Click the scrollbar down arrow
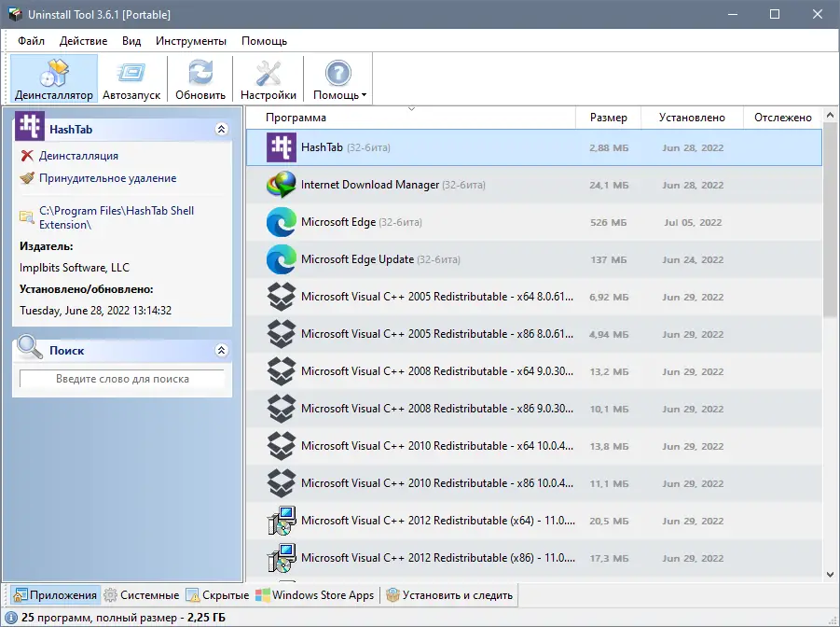The width and height of the screenshot is (840, 627). click(829, 575)
